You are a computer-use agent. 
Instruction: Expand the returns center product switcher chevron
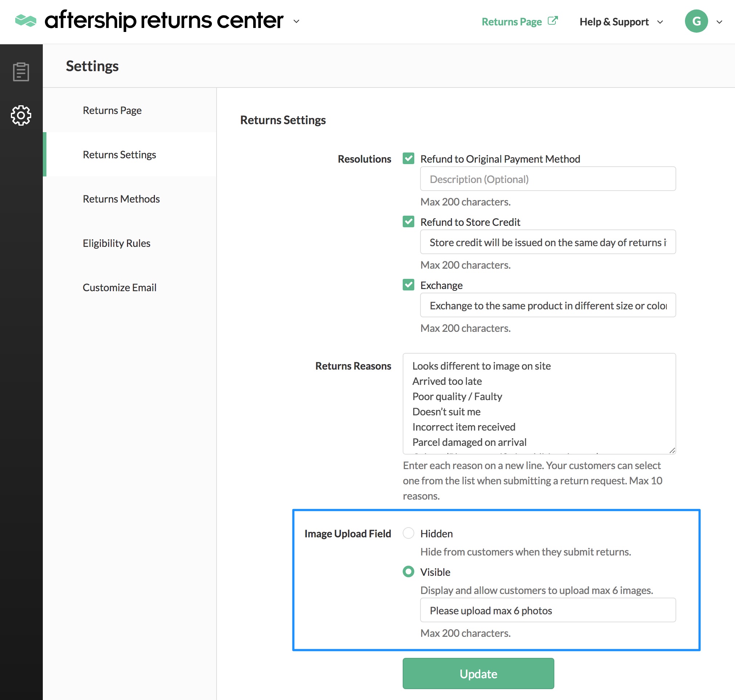click(x=296, y=21)
